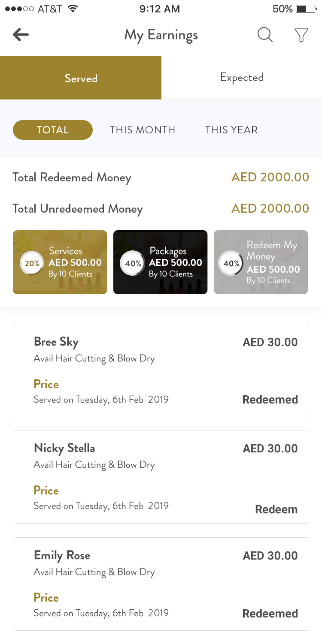322x644 pixels.
Task: Tap the battery indicator in status bar
Action: coord(306,9)
